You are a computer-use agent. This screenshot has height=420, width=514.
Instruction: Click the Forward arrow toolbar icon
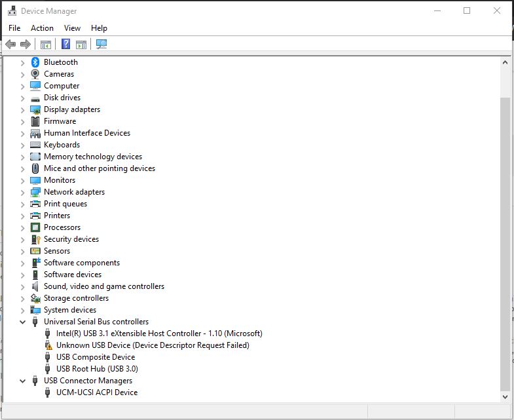pyautogui.click(x=26, y=44)
